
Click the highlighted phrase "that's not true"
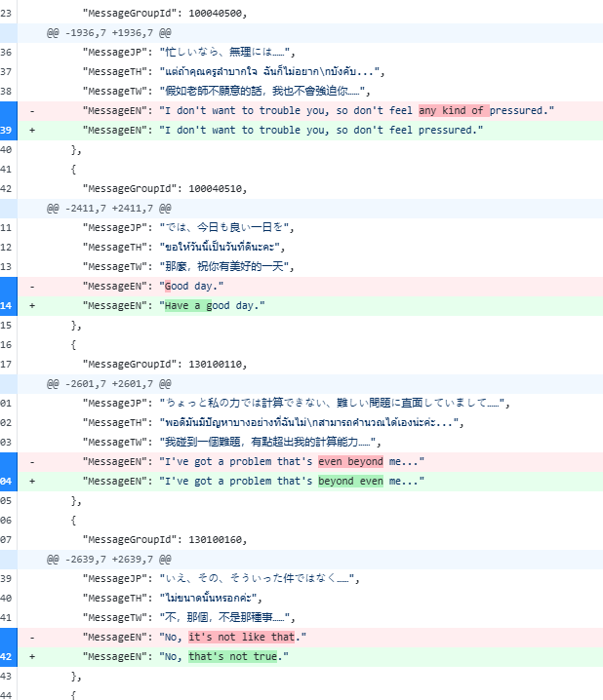pos(233,657)
